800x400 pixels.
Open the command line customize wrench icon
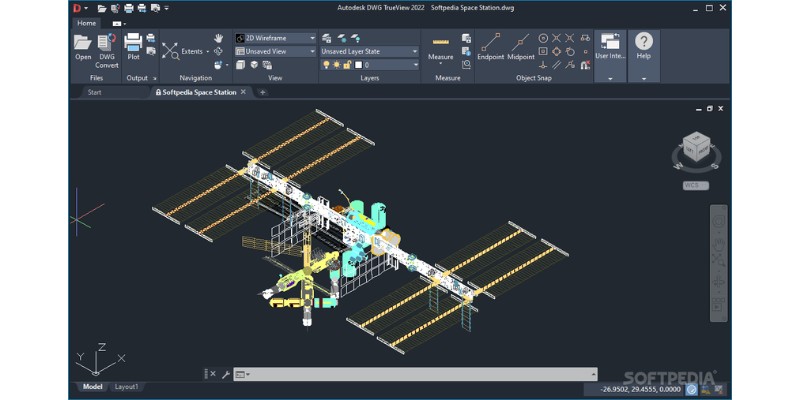[226, 374]
